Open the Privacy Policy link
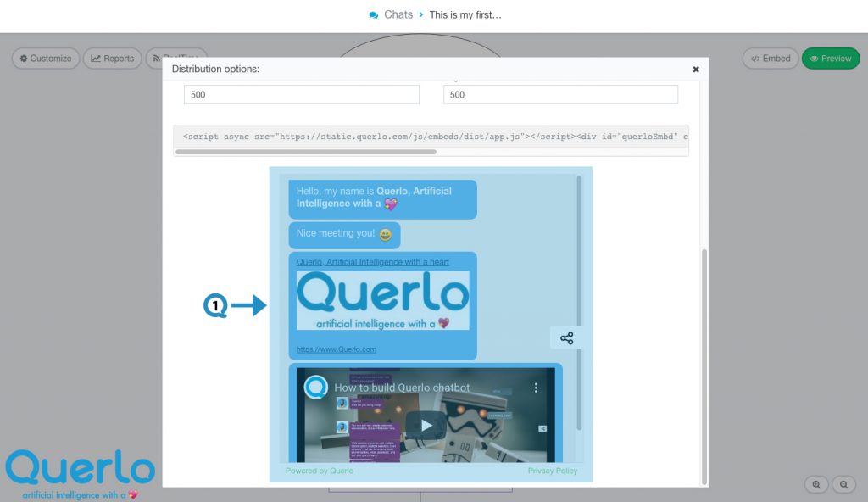868x502 pixels. [553, 471]
